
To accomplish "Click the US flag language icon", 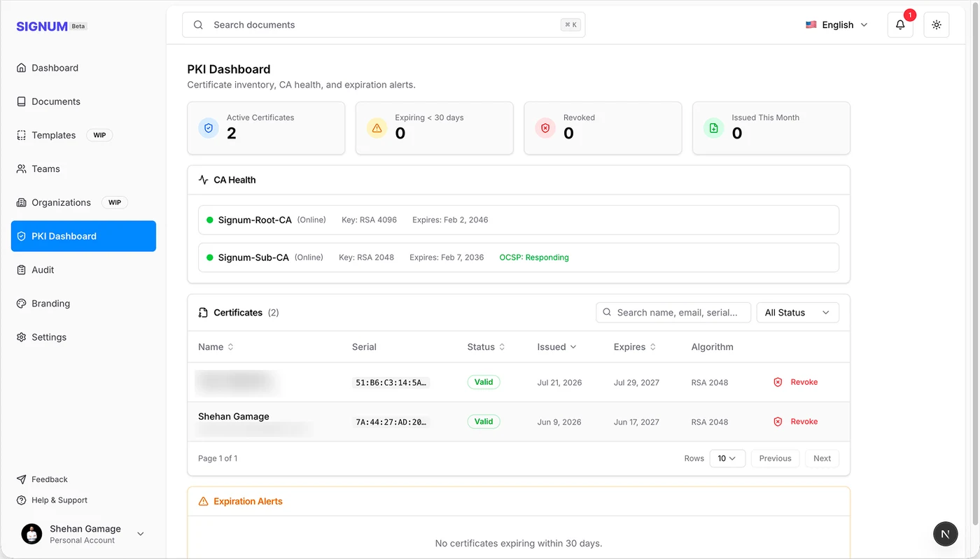I will point(811,24).
